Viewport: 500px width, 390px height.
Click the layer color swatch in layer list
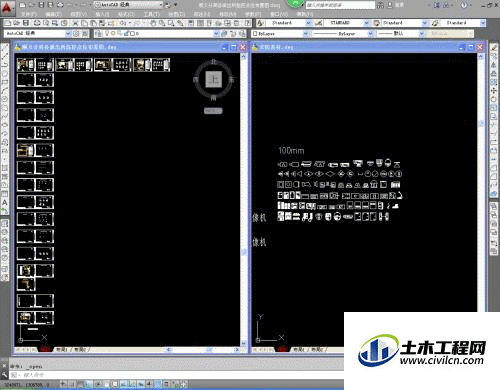point(133,34)
